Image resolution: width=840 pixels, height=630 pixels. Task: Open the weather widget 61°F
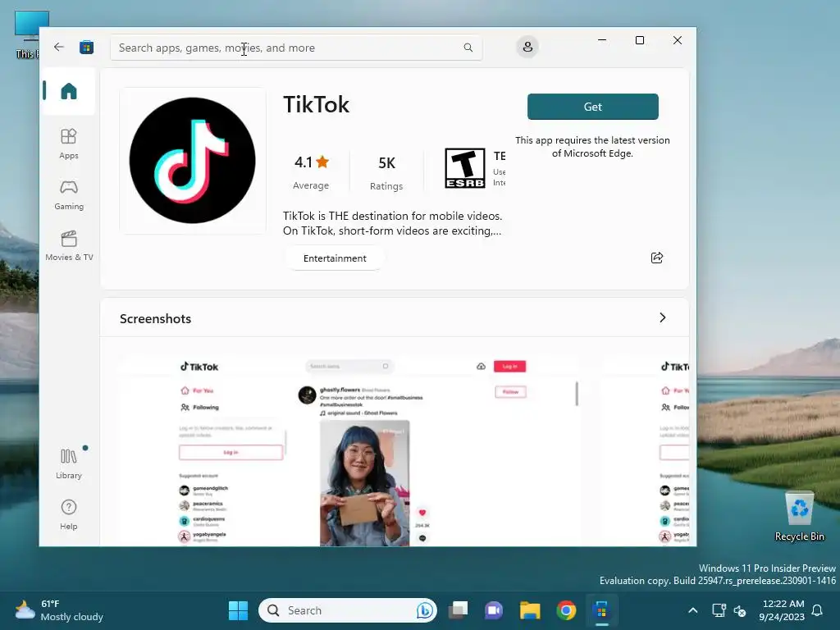point(59,610)
